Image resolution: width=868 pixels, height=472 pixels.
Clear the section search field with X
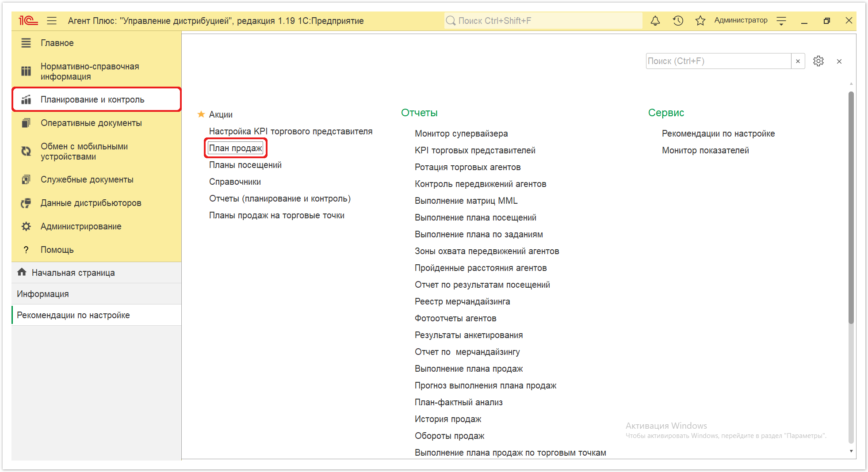(x=798, y=61)
